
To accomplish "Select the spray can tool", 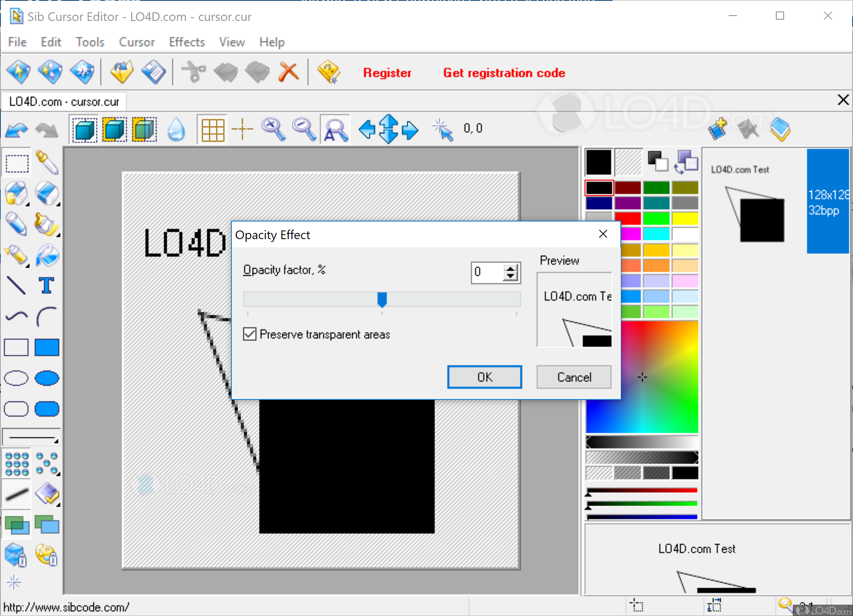I will (x=16, y=256).
